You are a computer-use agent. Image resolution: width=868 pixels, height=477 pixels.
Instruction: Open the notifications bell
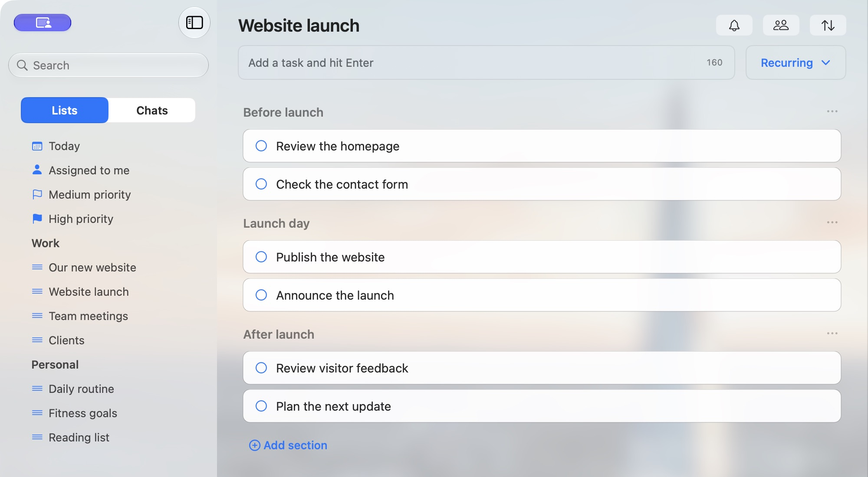pyautogui.click(x=734, y=25)
